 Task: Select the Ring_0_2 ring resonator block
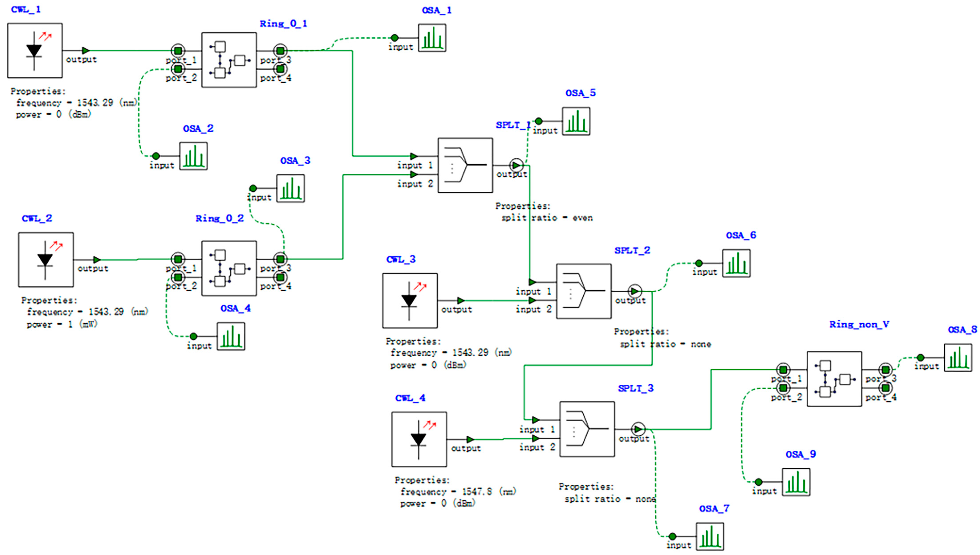(229, 268)
